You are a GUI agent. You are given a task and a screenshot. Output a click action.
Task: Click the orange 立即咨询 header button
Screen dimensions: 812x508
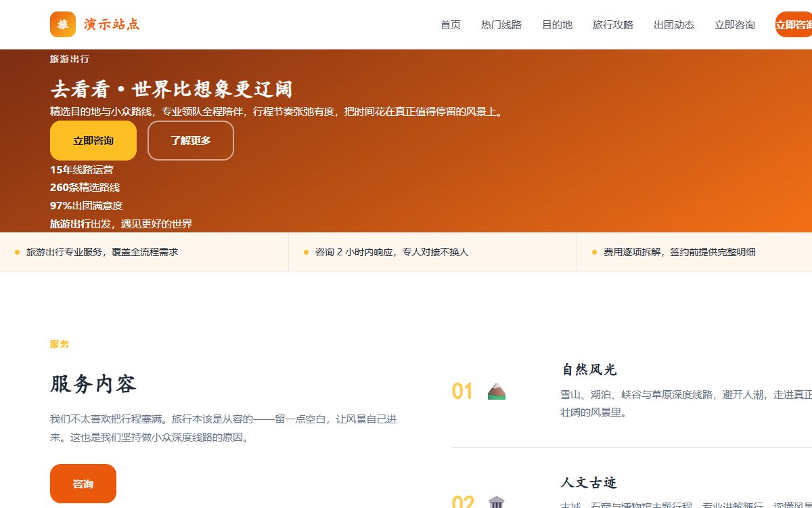[794, 24]
